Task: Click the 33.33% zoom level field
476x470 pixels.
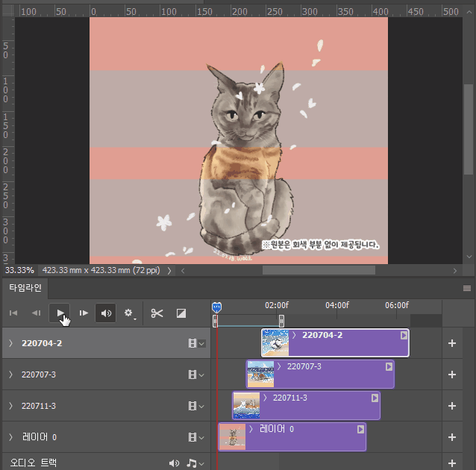Action: pos(19,270)
